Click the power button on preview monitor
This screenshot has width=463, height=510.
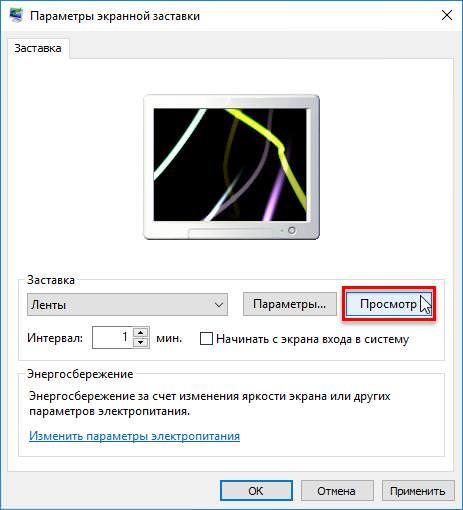[292, 230]
